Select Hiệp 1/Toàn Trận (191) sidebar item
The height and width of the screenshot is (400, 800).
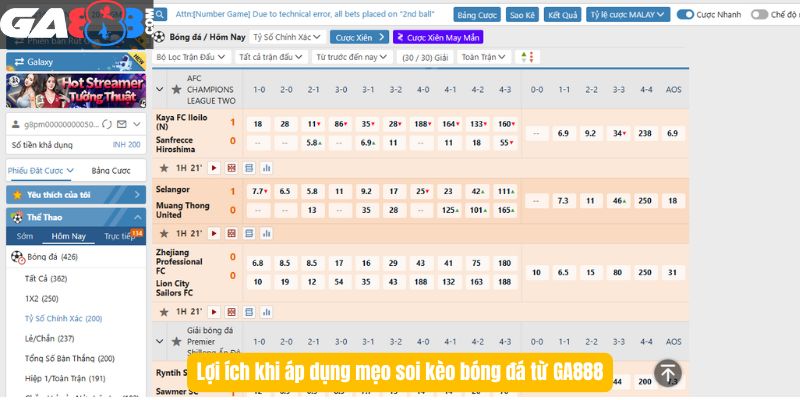(65, 379)
